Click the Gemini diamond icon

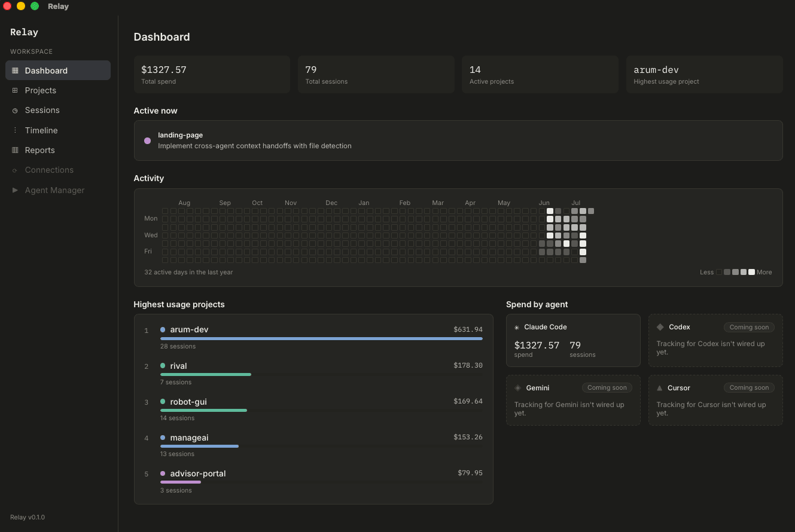click(518, 388)
